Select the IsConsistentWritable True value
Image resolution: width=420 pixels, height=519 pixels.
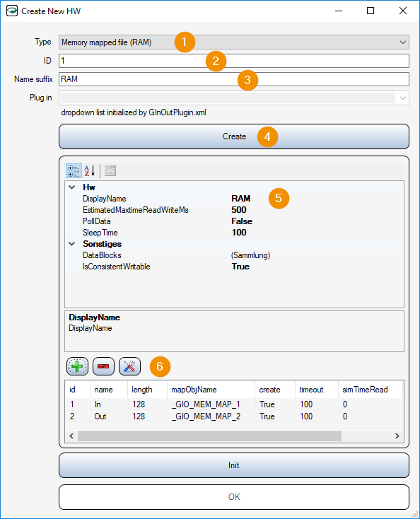pos(240,267)
